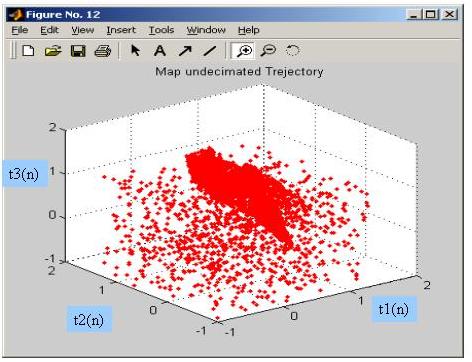The image size is (472, 362).
Task: Pick the Insert Line tool
Action: (x=210, y=51)
